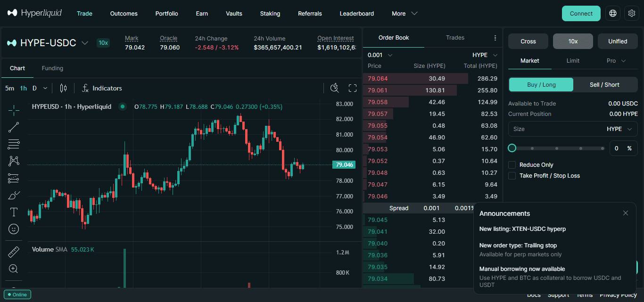Select the crosshair cursor tool
Viewport: 644px width, 302px height.
[x=14, y=110]
